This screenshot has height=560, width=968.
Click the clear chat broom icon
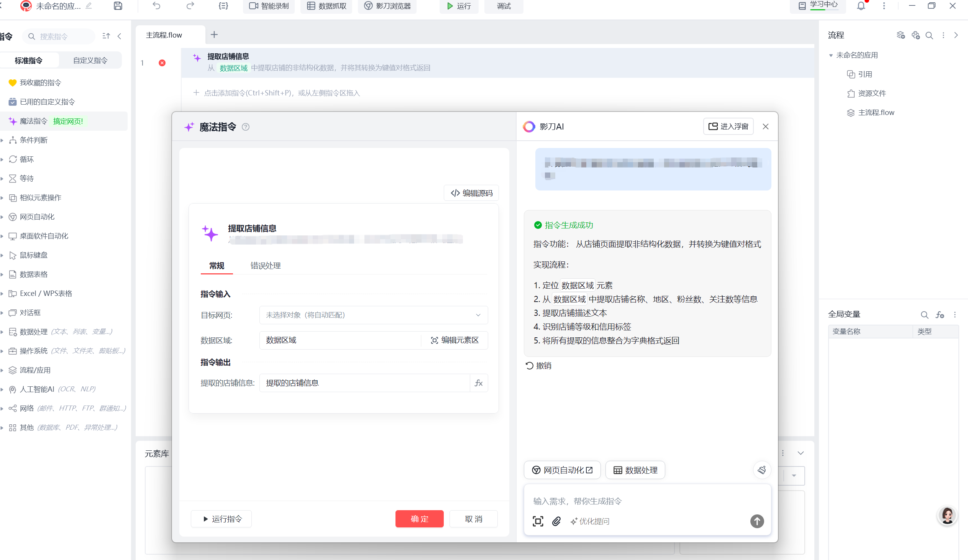pyautogui.click(x=761, y=470)
